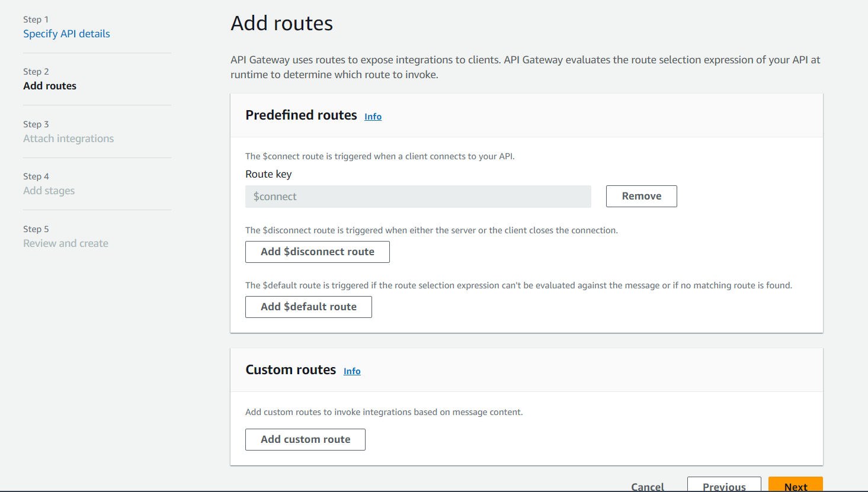Click the Route key label
This screenshot has width=868, height=492.
[x=268, y=174]
